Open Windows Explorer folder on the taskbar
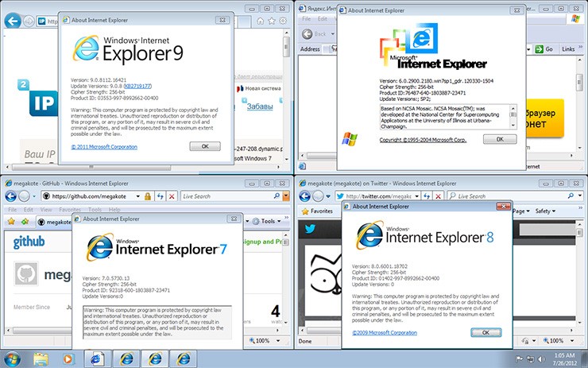Screen dimensions: 588x368 (x=41, y=359)
